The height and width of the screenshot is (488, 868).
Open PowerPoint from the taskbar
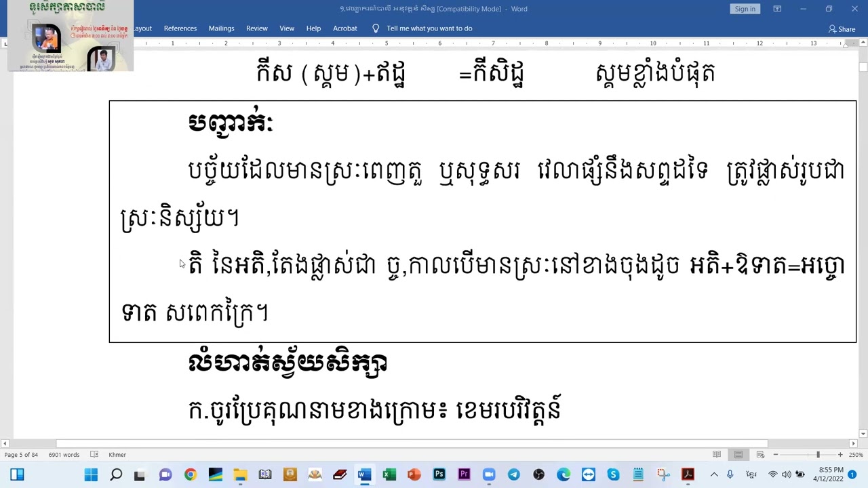tap(414, 474)
